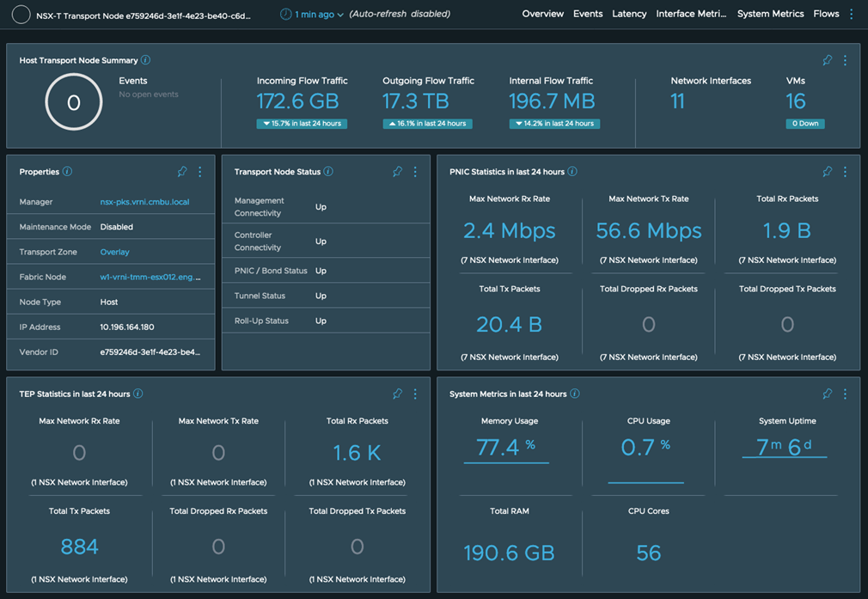Screen dimensions: 868x599
Task: Open the nsx-pks.vrni.cmbu.local manager link
Action: pyautogui.click(x=144, y=203)
